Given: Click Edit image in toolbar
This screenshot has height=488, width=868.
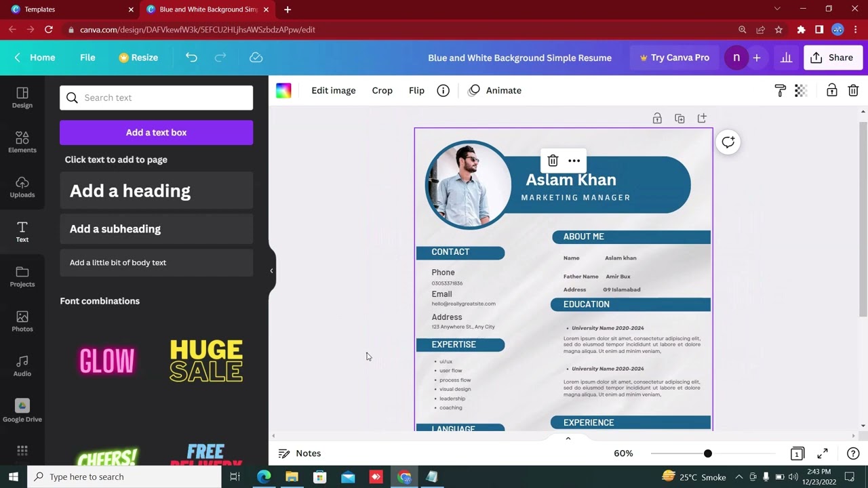Looking at the screenshot, I should point(334,90).
